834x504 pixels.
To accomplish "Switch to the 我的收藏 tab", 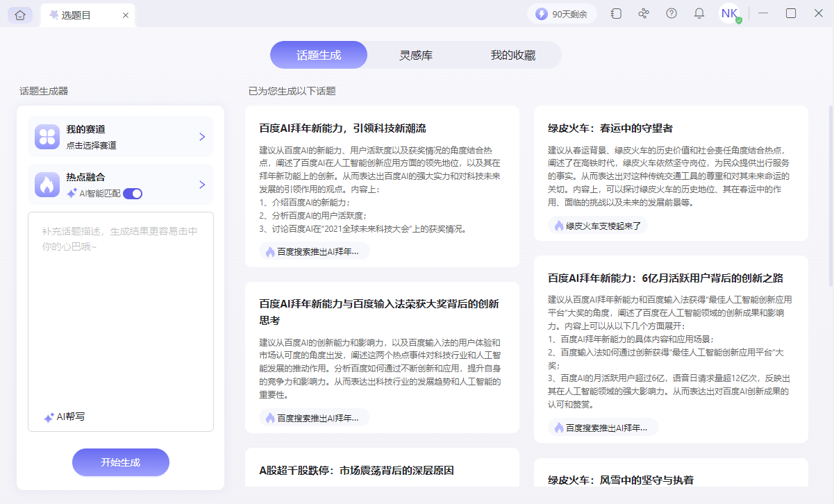I will coord(513,54).
